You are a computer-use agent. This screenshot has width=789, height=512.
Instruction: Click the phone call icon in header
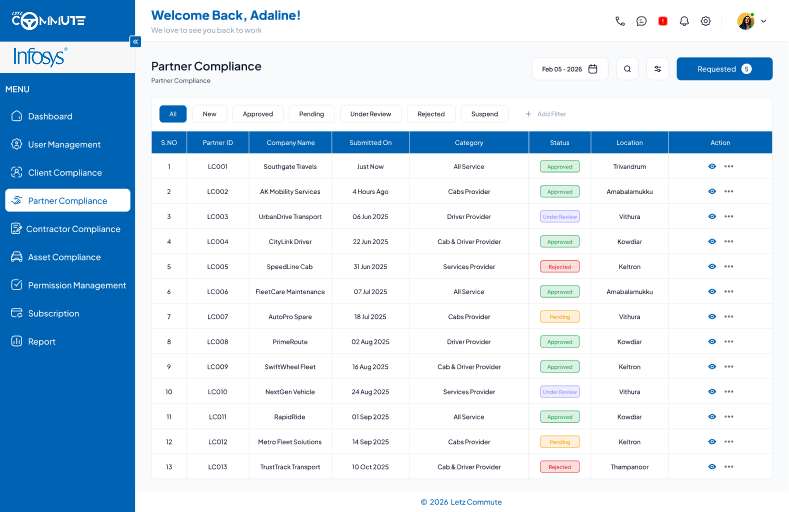[x=620, y=21]
